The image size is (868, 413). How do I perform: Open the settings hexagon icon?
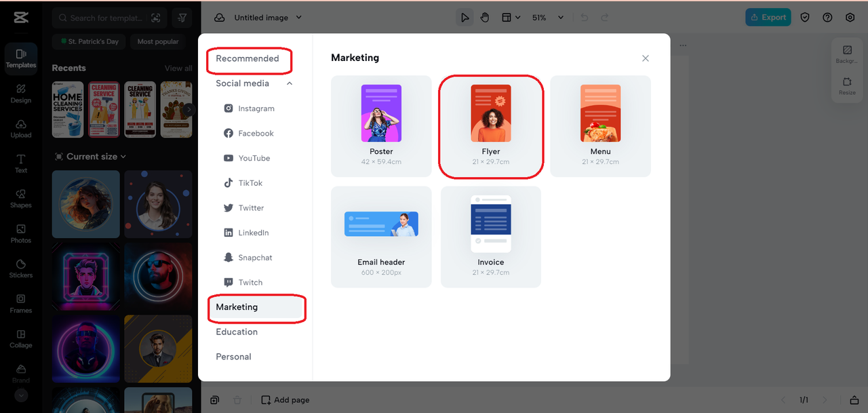click(850, 18)
